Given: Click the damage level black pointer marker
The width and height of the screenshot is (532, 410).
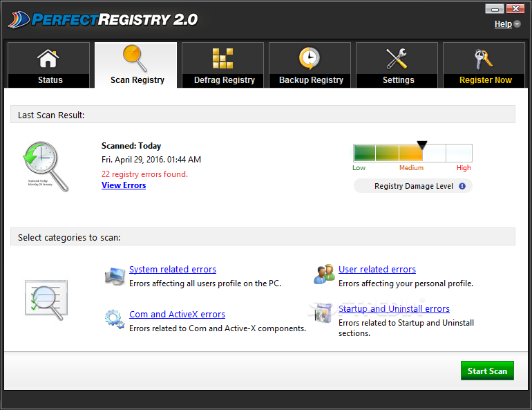Looking at the screenshot, I should (x=422, y=145).
